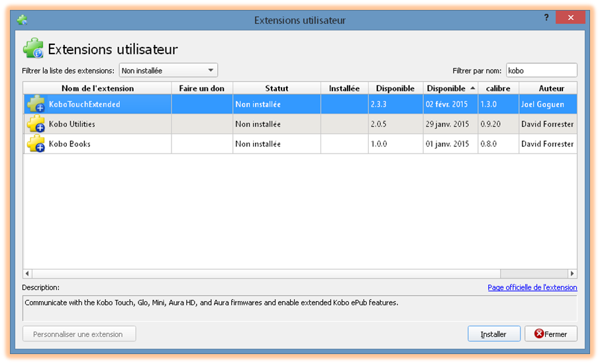This screenshot has height=364, width=600.
Task: Sort by Installée column header
Action: (x=344, y=88)
